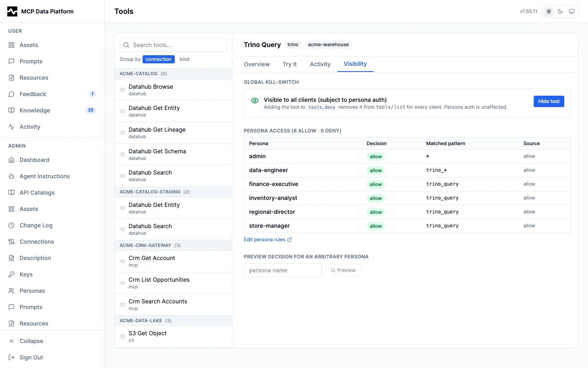Switch to the Overview tab

(256, 64)
